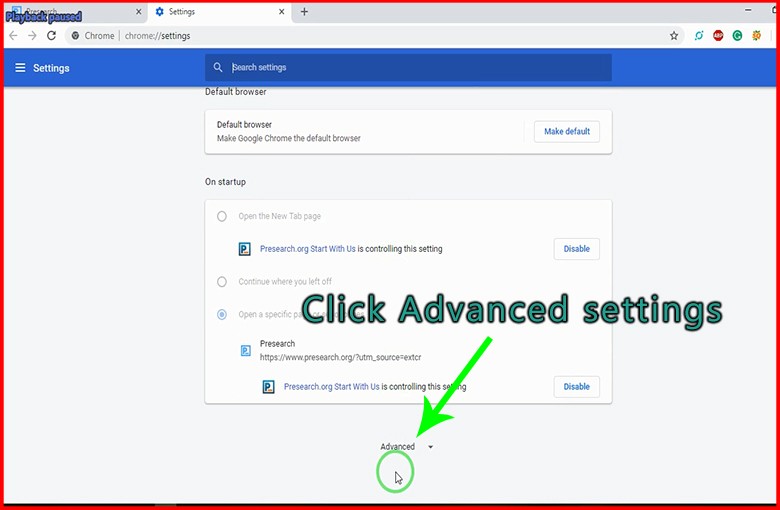Click the Presearch startup page URL text
This screenshot has width=780, height=510.
pyautogui.click(x=341, y=357)
